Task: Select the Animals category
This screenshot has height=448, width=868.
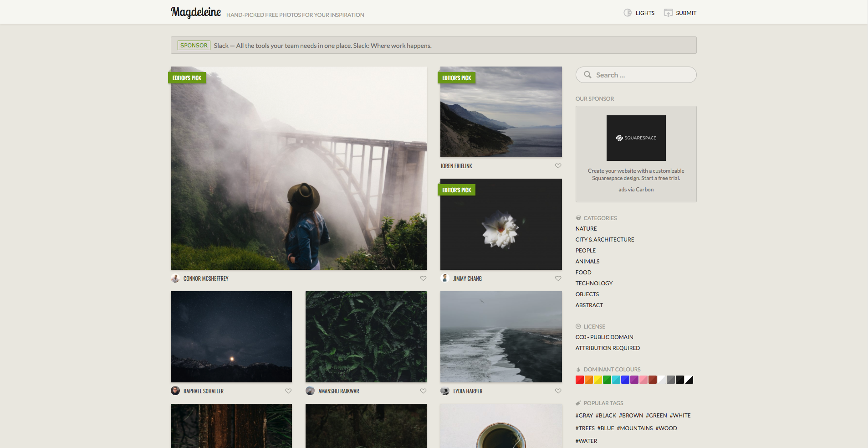Action: (x=587, y=262)
